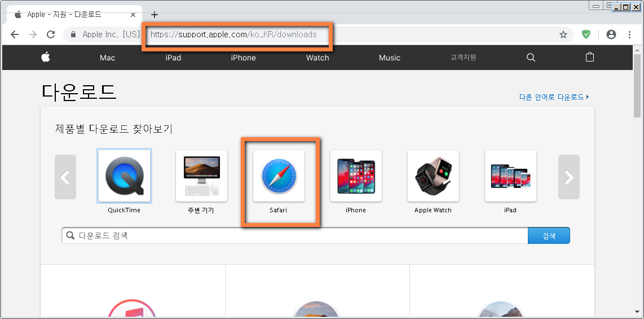The width and height of the screenshot is (644, 319).
Task: Open the Chrome profile avatar icon
Action: point(611,34)
